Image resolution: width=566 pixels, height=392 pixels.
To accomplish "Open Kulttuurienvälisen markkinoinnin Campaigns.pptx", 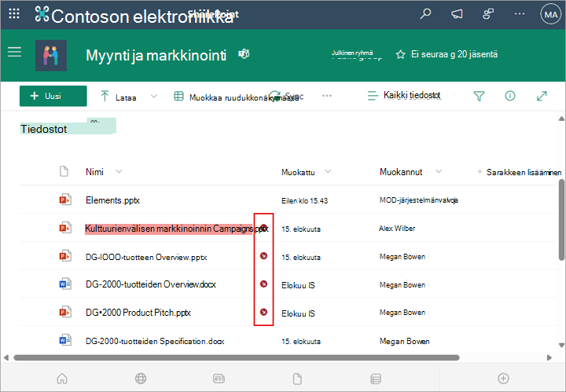I will pyautogui.click(x=177, y=229).
